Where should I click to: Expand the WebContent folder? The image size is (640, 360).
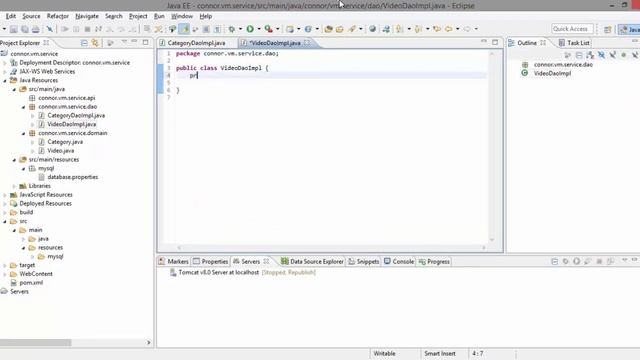click(5, 274)
